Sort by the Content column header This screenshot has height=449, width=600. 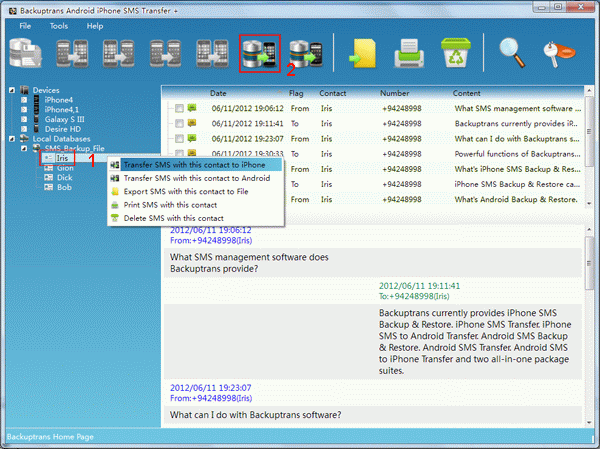click(x=466, y=93)
